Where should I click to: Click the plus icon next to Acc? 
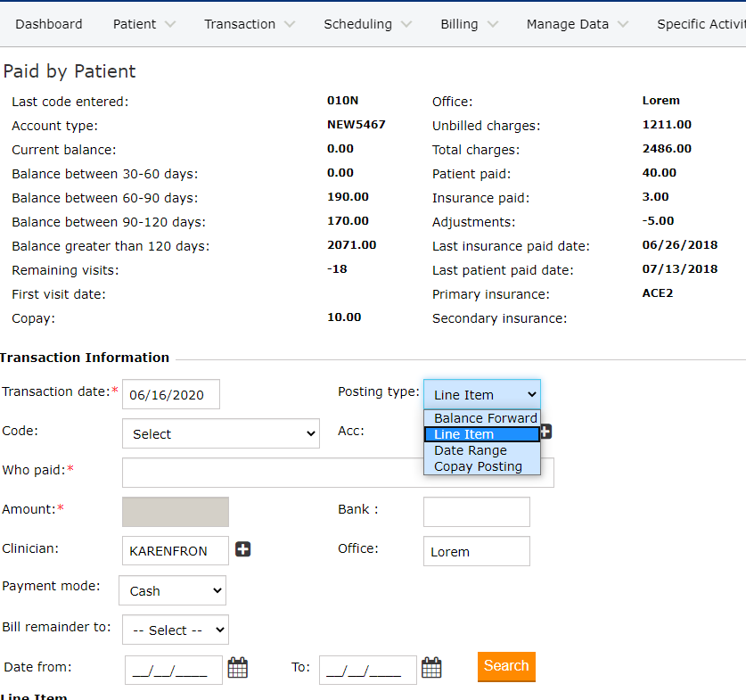click(x=545, y=432)
